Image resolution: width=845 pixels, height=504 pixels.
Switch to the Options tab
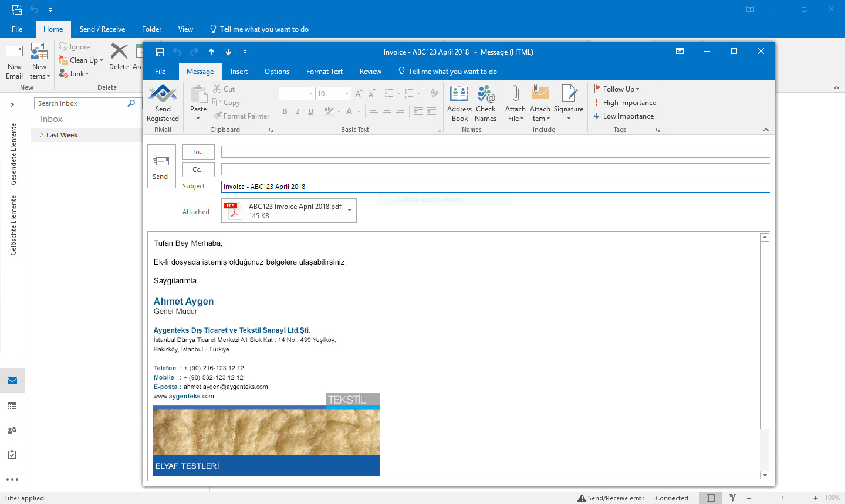(x=277, y=72)
